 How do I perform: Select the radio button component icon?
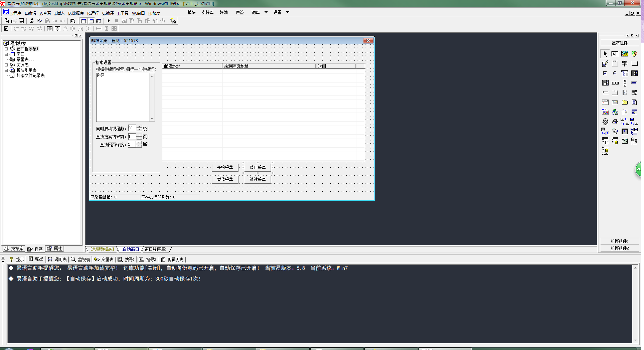click(615, 73)
